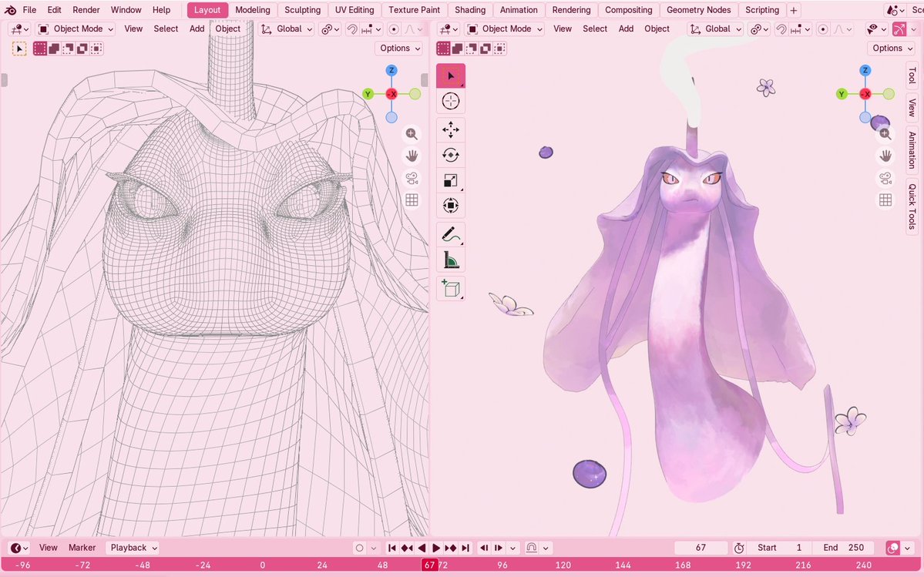Open selectability and visibility dropdown in right viewport
Image resolution: width=924 pixels, height=577 pixels.
point(875,29)
